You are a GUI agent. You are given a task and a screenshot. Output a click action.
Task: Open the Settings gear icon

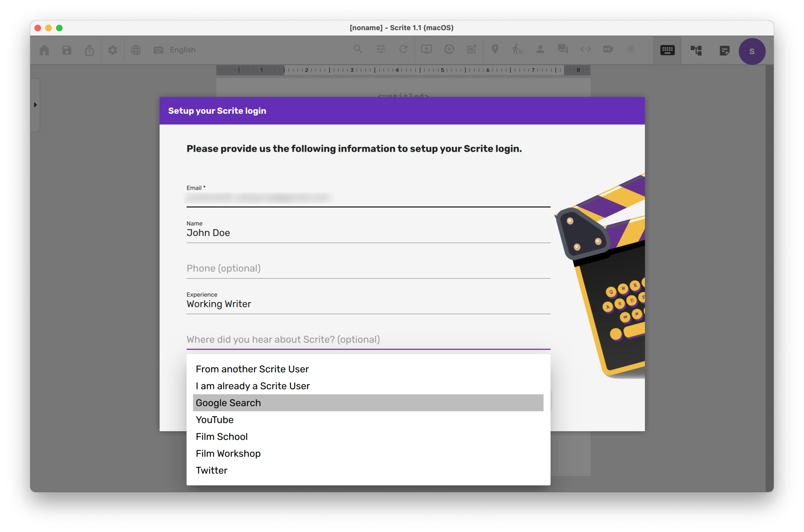pyautogui.click(x=113, y=50)
